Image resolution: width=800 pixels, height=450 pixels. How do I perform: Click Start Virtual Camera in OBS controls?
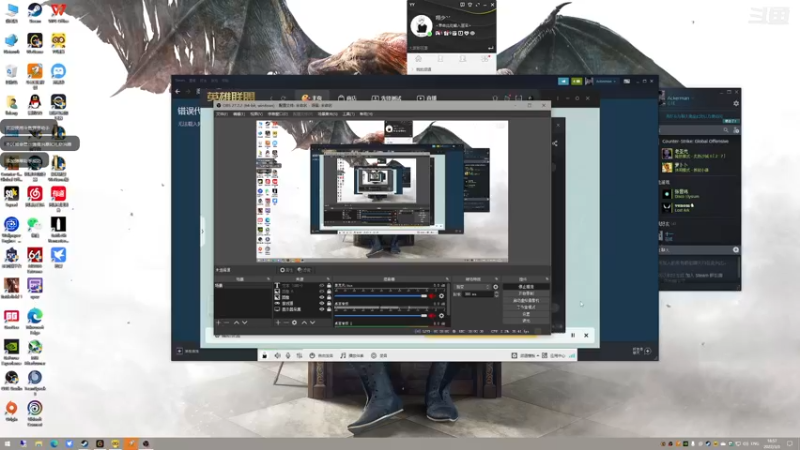tap(526, 301)
